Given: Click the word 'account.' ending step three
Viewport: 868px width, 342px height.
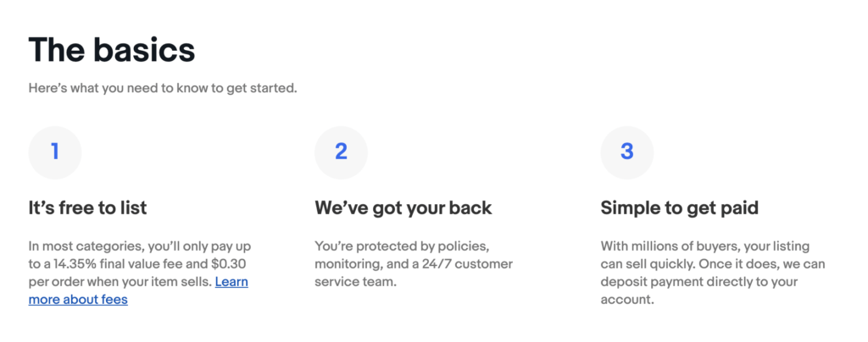Looking at the screenshot, I should coord(627,300).
